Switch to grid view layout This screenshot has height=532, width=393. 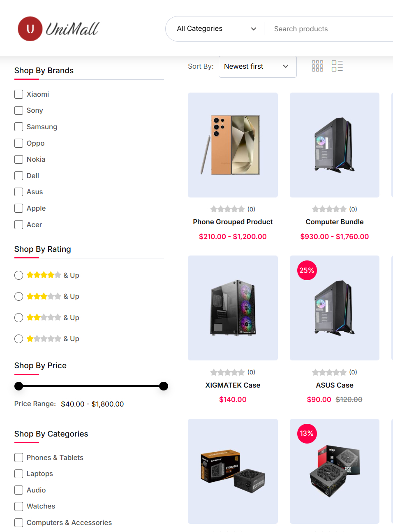pyautogui.click(x=317, y=66)
